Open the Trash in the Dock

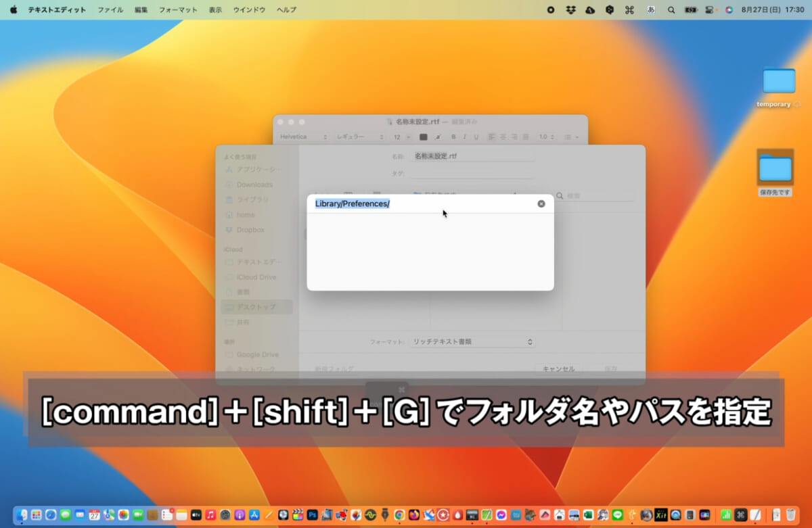tap(791, 515)
